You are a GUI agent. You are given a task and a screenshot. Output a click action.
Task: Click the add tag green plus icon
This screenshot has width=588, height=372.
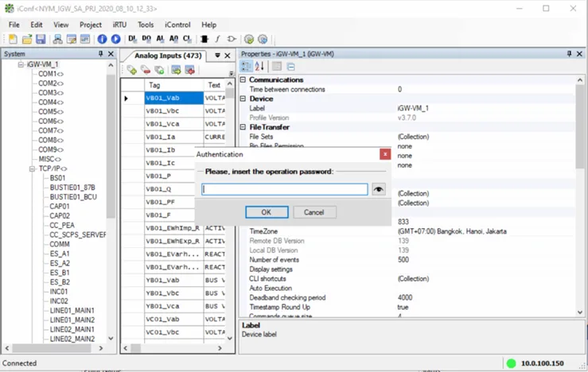pyautogui.click(x=131, y=70)
